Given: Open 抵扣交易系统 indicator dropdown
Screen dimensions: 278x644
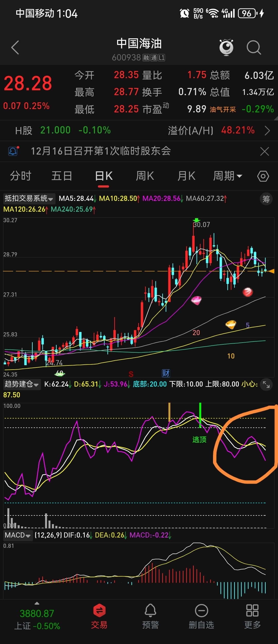Looking at the screenshot, I should click(x=29, y=199).
